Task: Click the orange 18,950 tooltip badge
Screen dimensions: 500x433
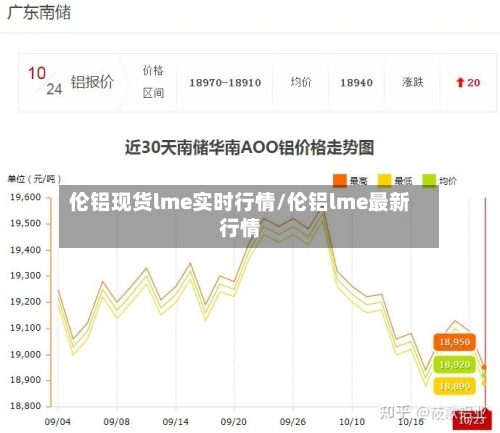Action: tap(455, 342)
